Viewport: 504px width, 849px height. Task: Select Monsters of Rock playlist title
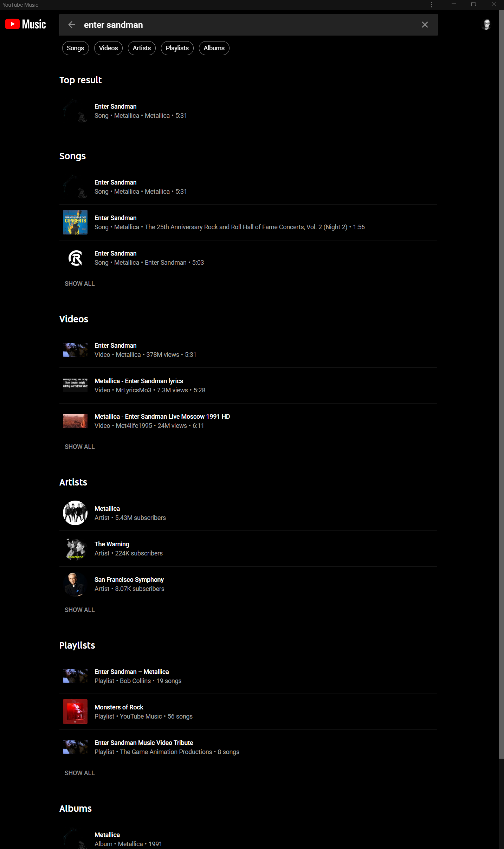click(119, 707)
